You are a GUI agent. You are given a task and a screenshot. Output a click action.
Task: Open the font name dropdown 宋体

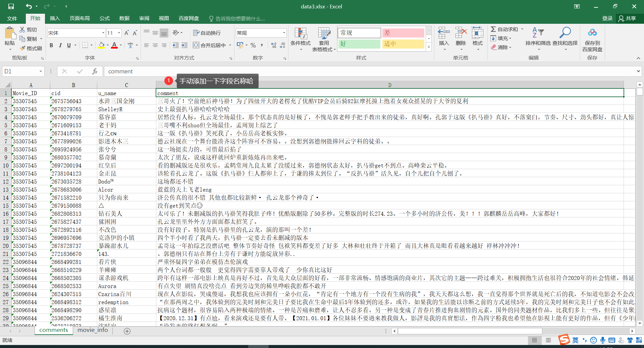click(103, 33)
